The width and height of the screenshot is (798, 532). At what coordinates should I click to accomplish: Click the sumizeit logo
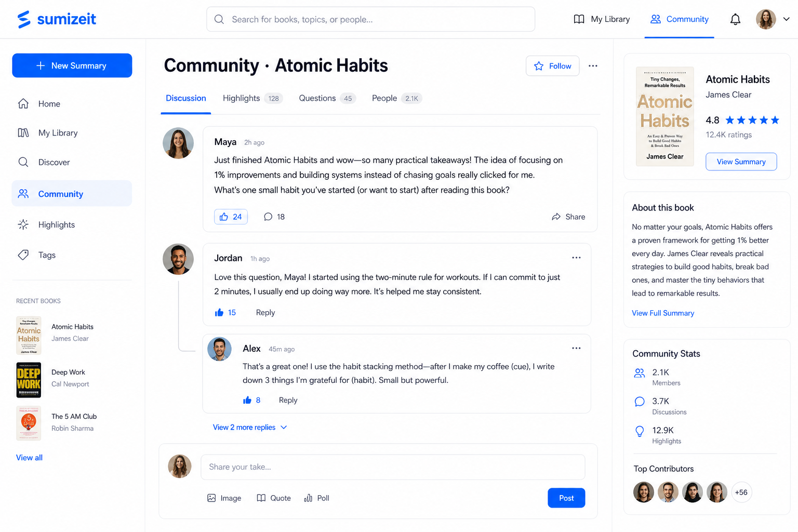pyautogui.click(x=56, y=19)
